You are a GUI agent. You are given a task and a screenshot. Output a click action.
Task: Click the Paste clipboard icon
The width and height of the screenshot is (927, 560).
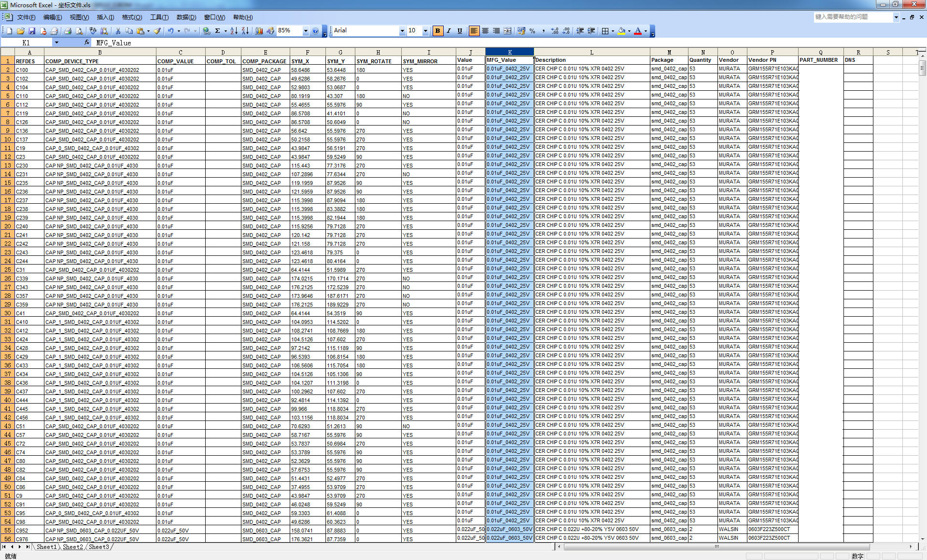pyautogui.click(x=140, y=31)
